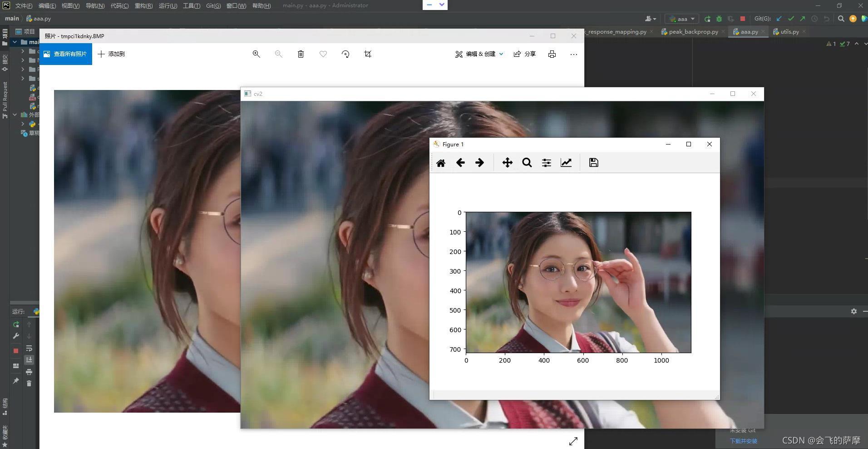The height and width of the screenshot is (449, 868).
Task: Click 查看所有照片 button
Action: tap(66, 54)
